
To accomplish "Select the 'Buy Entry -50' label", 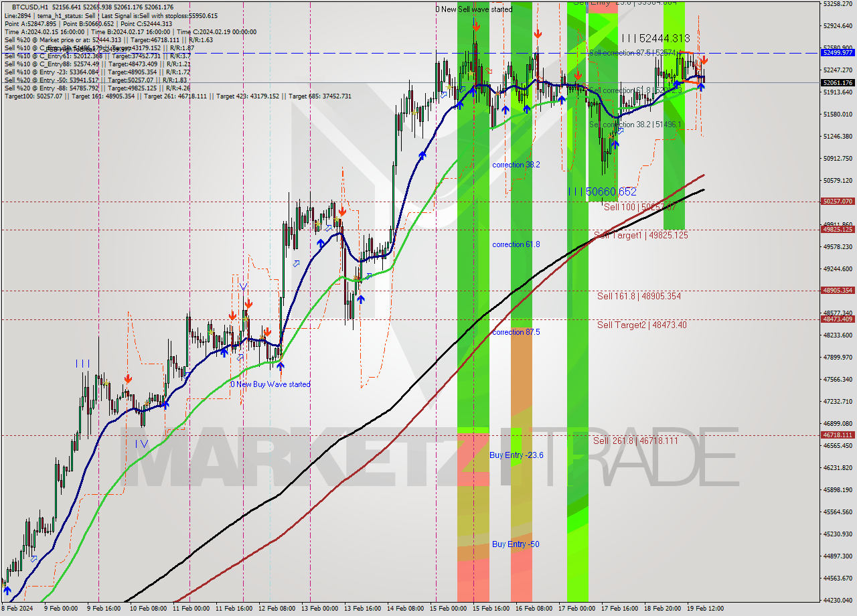I will tap(516, 544).
